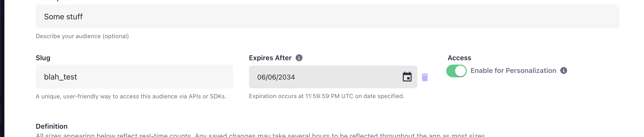Click the Enable for Personalization label
This screenshot has width=644, height=137.
pos(513,71)
